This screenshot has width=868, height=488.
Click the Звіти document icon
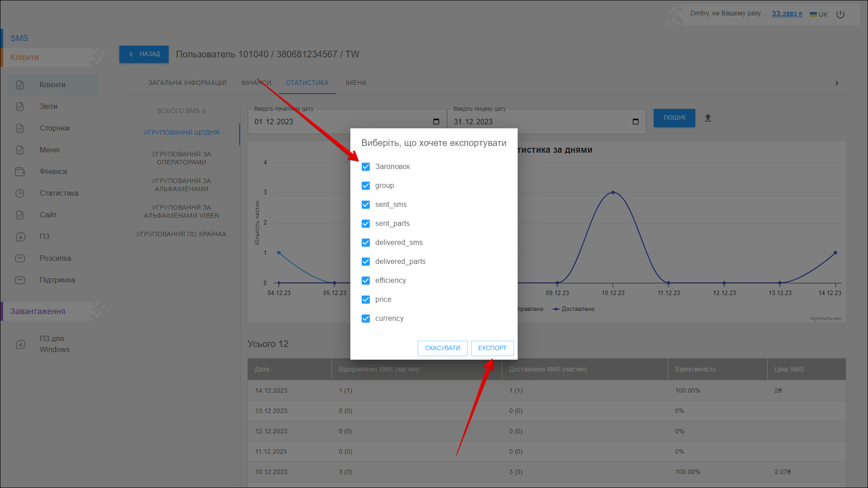(x=20, y=107)
